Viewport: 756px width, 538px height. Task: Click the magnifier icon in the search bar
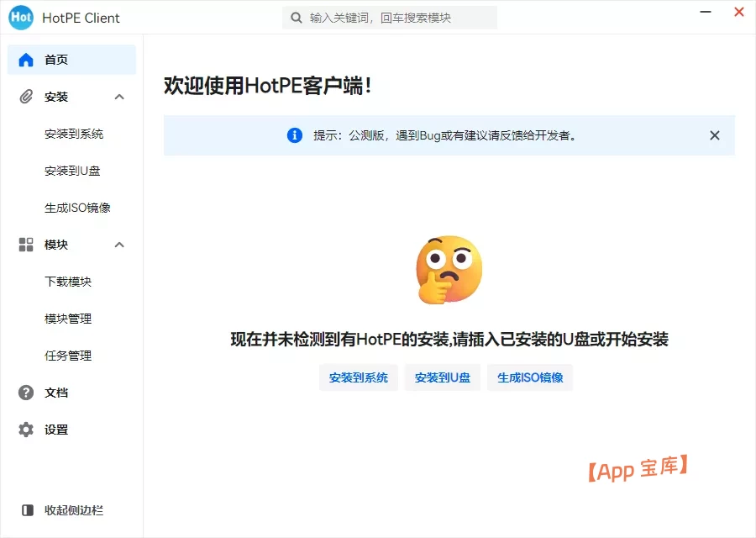[297, 17]
